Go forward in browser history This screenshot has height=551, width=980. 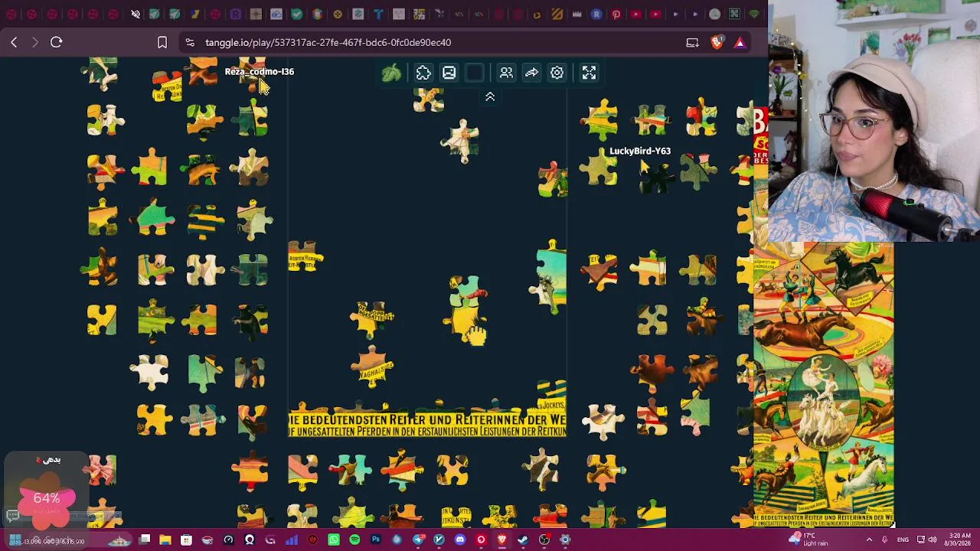coord(34,43)
